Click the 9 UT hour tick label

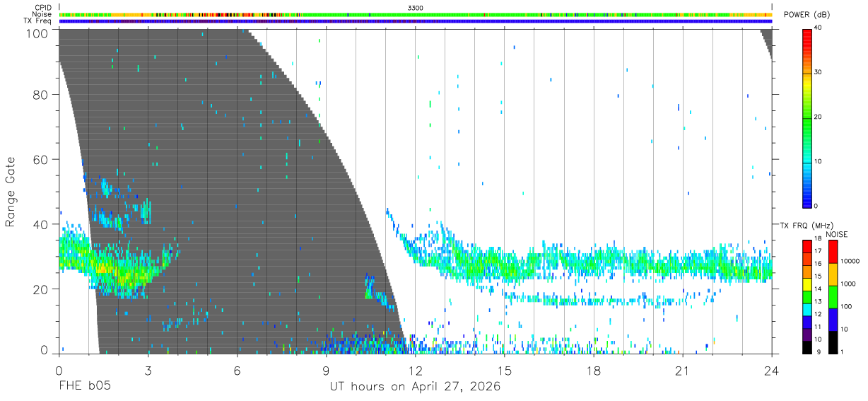coord(327,371)
